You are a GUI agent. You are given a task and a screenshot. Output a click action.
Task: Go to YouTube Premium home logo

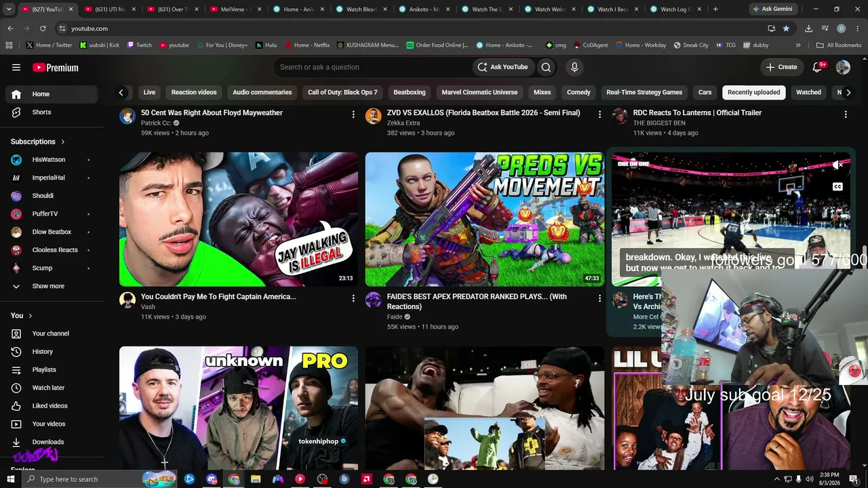click(x=56, y=67)
